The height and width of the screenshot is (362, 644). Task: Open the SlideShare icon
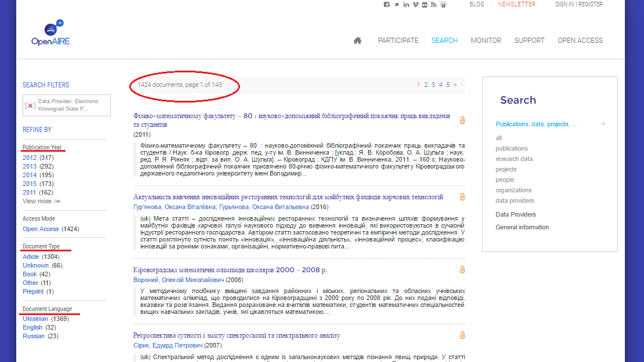tap(443, 4)
